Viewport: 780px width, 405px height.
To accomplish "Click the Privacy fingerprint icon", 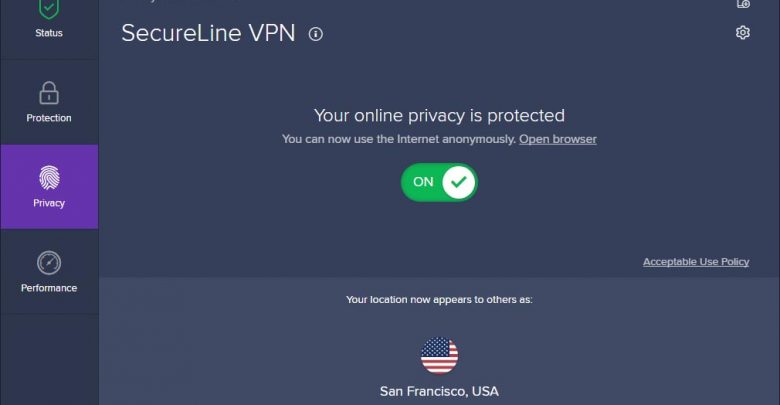I will (x=49, y=178).
